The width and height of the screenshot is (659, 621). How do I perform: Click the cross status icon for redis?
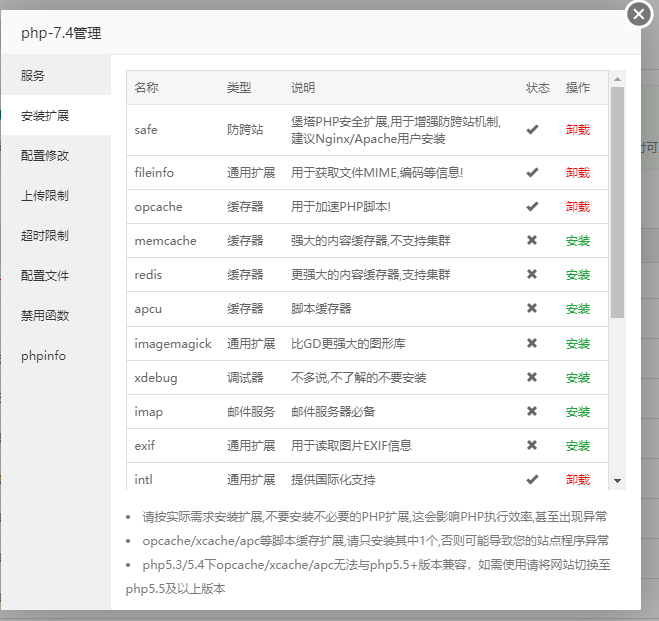click(x=532, y=274)
